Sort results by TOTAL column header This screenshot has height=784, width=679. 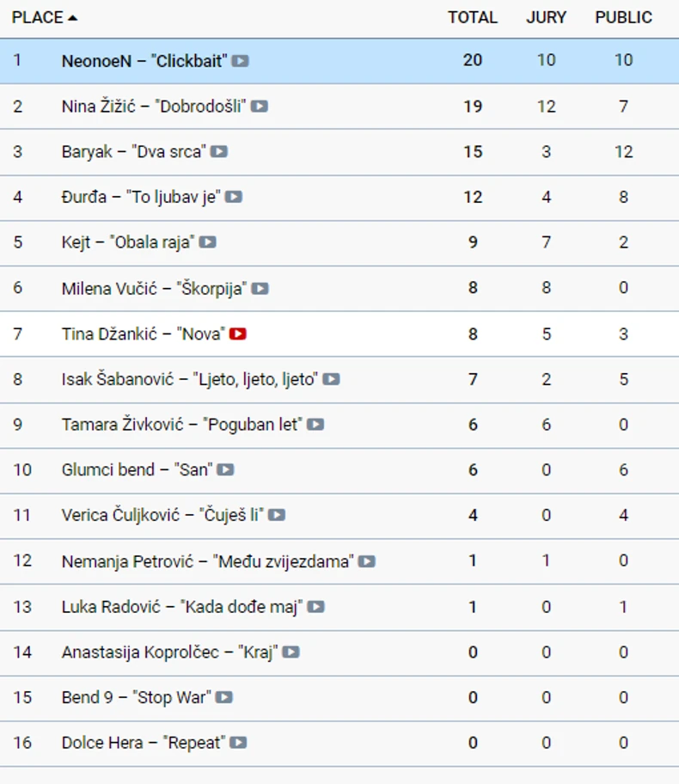point(472,17)
